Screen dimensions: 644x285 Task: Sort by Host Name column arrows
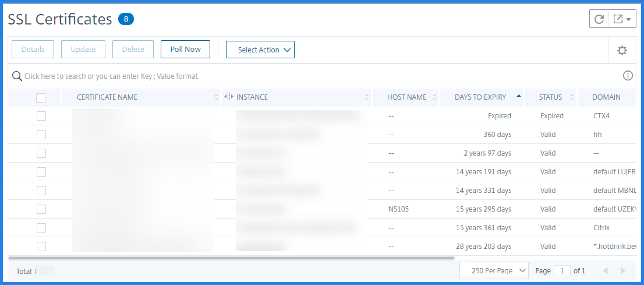tap(435, 97)
